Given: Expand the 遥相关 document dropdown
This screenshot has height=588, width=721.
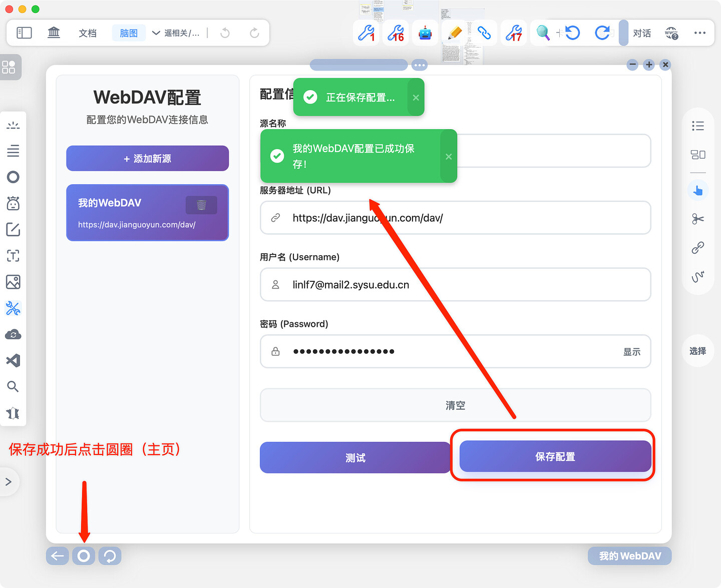Looking at the screenshot, I should click(176, 33).
